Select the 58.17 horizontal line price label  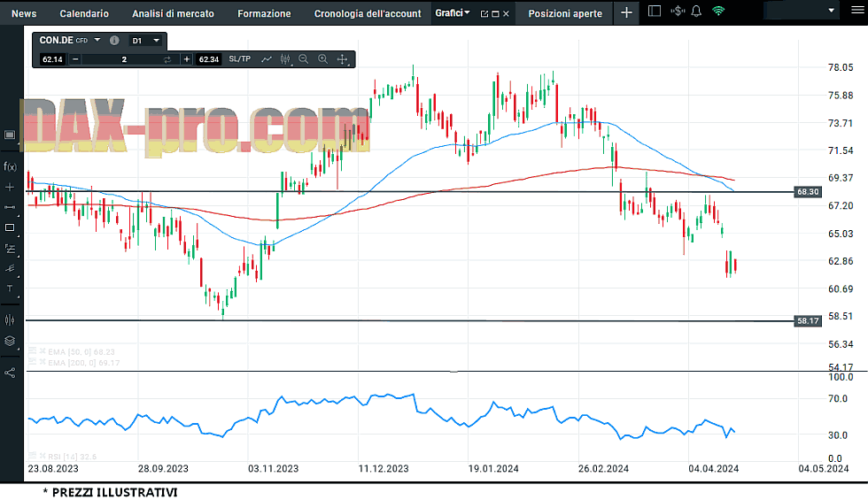tap(808, 320)
